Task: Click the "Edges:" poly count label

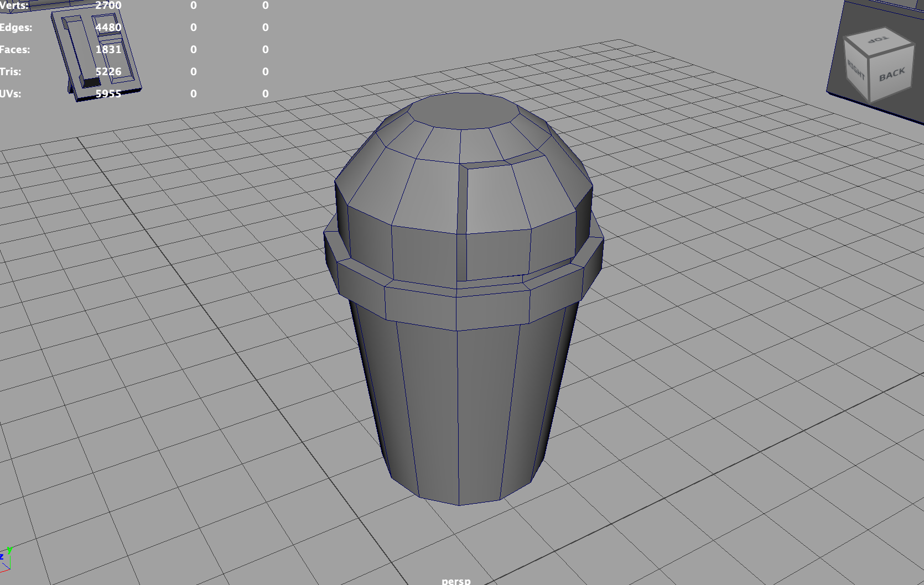Action: [x=16, y=27]
